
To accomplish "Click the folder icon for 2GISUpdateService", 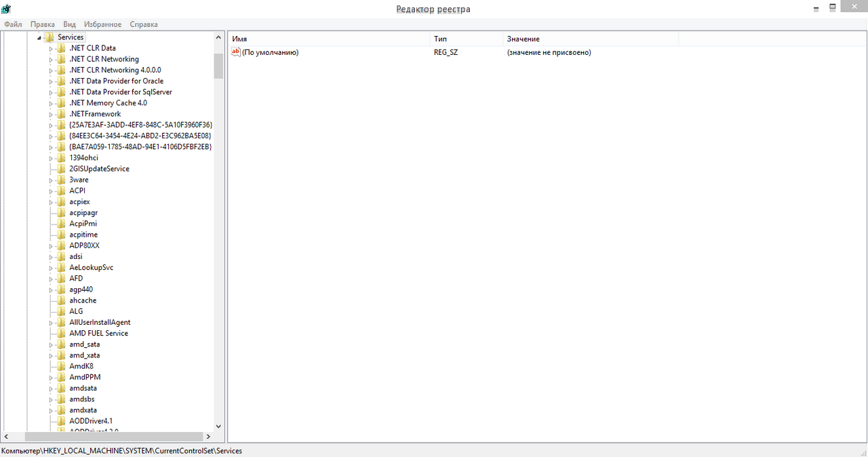I will (62, 169).
